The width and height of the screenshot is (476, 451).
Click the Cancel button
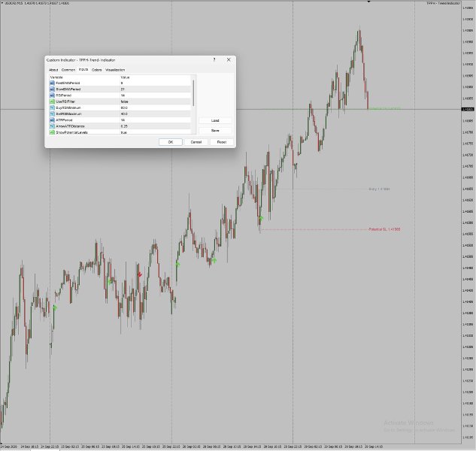pyautogui.click(x=196, y=142)
